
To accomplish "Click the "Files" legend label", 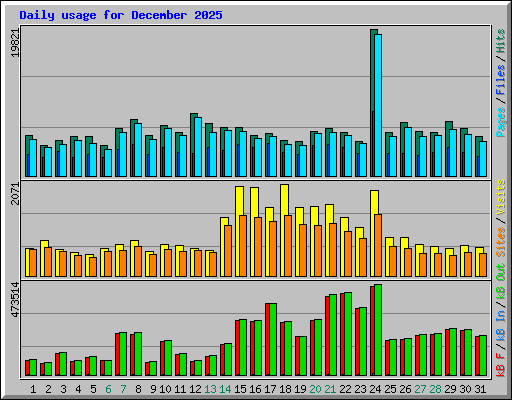I will 500,80.
